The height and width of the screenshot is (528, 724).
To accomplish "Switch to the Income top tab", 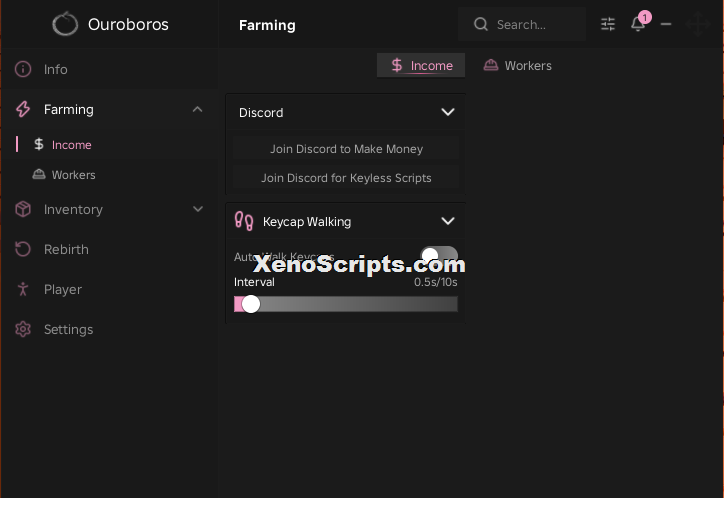I will 421,66.
